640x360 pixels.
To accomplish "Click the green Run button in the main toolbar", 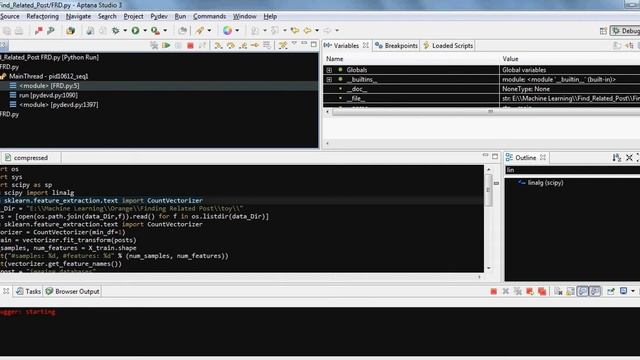I will [x=135, y=31].
